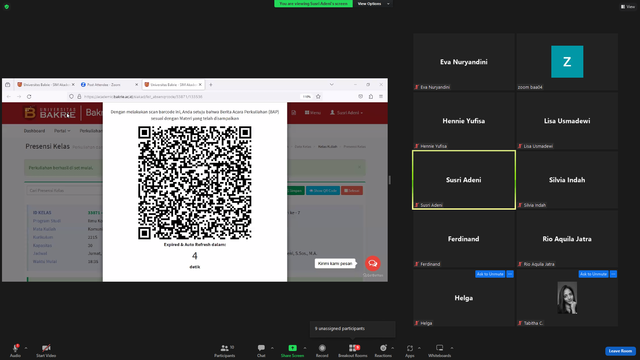Click the green encryption shield icon
Viewport: 640px width, 360px height.
pos(7,7)
